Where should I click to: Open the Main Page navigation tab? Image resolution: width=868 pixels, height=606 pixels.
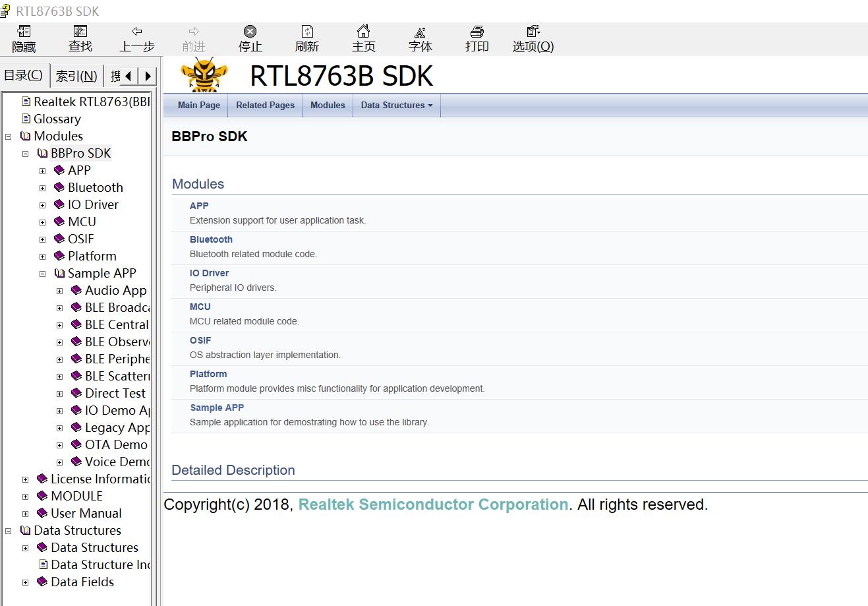199,105
